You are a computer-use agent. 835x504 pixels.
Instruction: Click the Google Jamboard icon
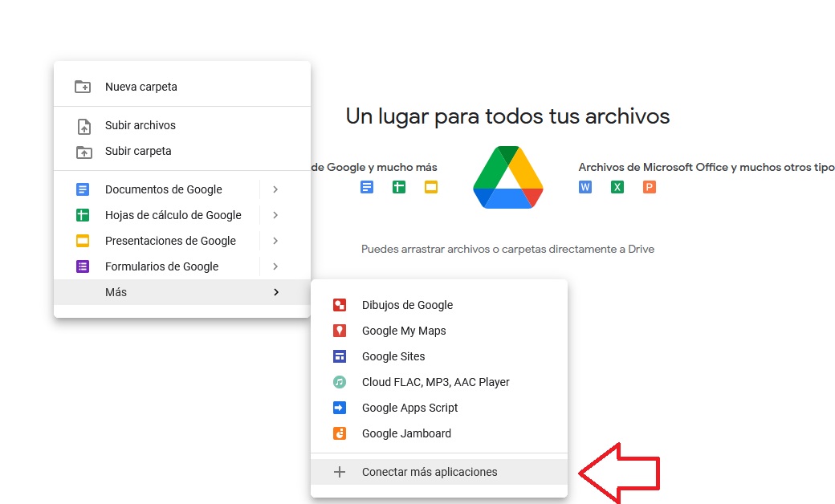(x=340, y=433)
